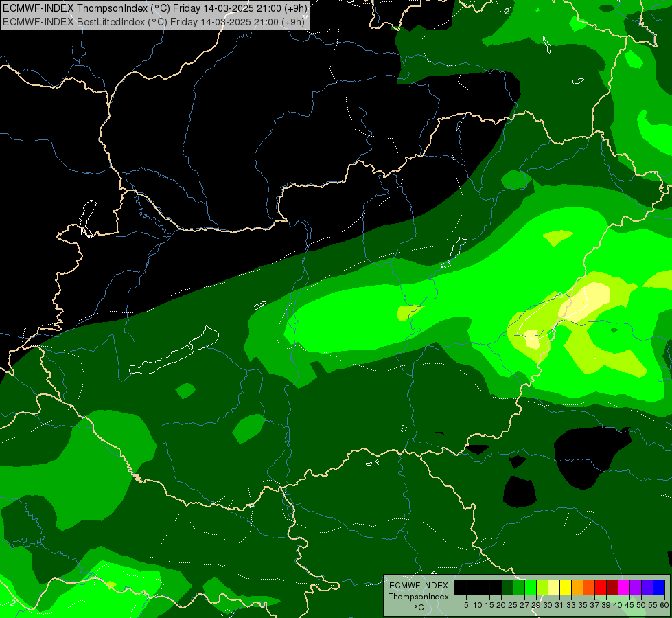Click the legend value label 40

click(618, 605)
